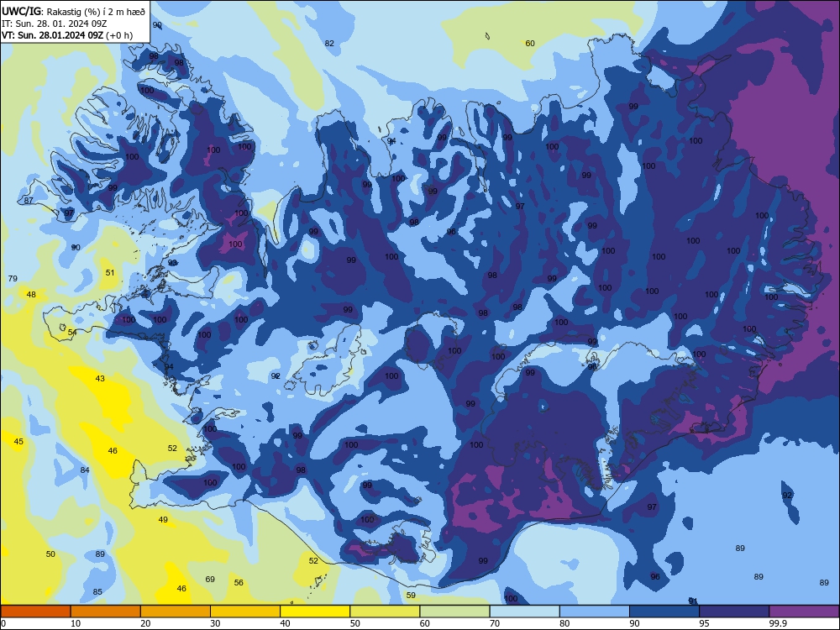840x630 pixels.
Task: Pick the light green 60–70 legend swatch
Action: click(x=454, y=612)
